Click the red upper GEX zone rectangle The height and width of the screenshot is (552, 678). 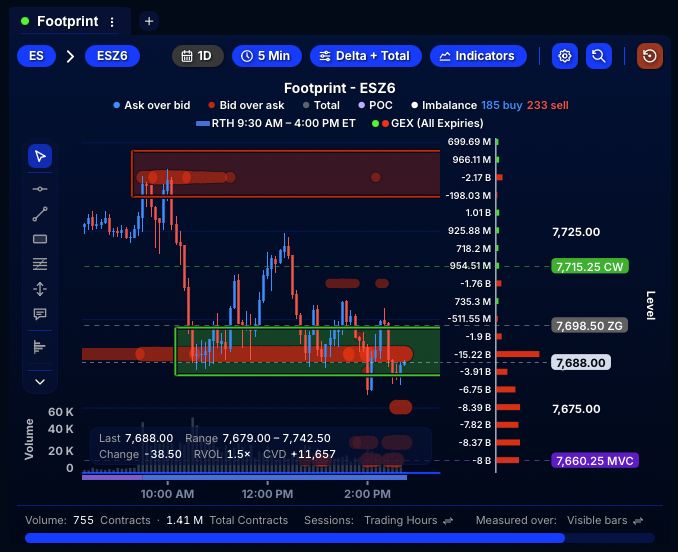[x=286, y=174]
